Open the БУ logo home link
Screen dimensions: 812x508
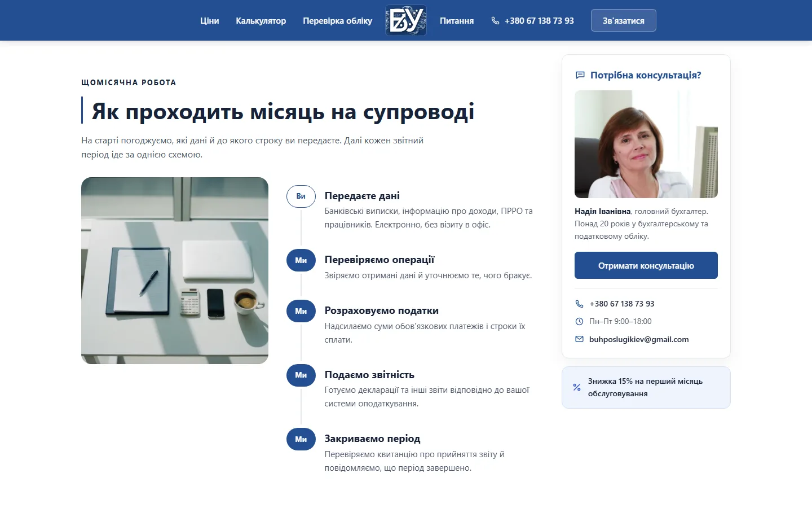(406, 20)
